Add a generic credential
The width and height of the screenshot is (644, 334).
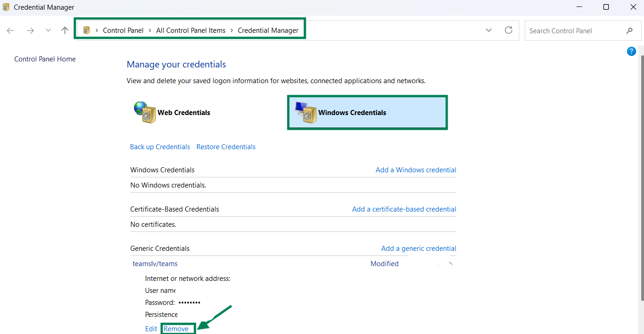pos(419,249)
